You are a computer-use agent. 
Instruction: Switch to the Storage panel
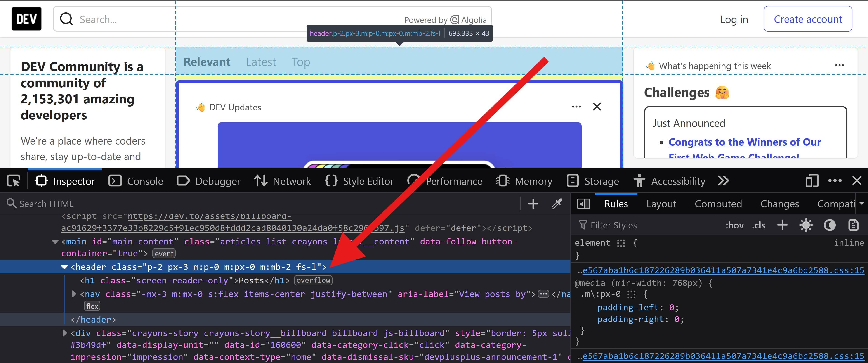(593, 181)
